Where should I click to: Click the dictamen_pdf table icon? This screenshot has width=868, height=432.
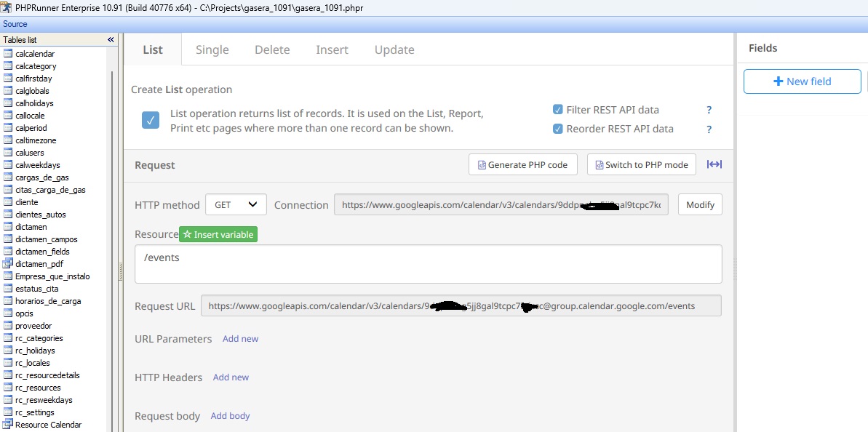click(9, 264)
